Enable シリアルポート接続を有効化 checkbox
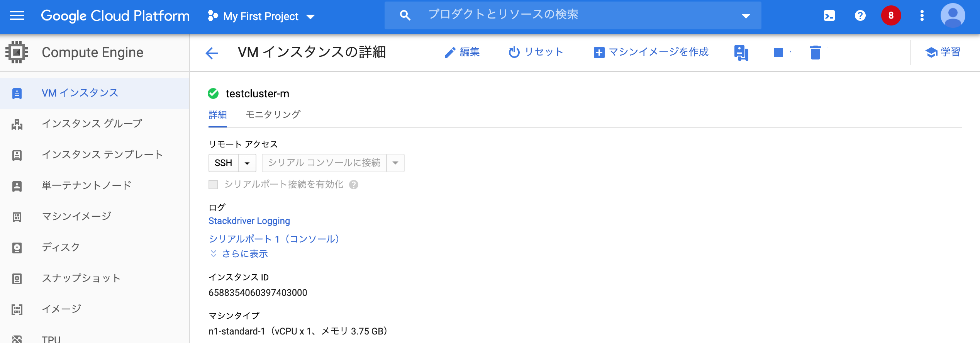This screenshot has width=980, height=343. click(x=213, y=185)
